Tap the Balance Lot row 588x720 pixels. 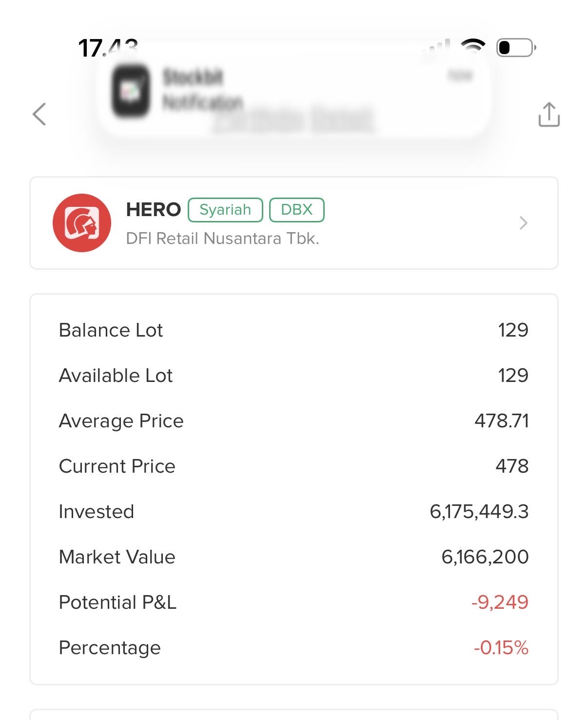294,330
